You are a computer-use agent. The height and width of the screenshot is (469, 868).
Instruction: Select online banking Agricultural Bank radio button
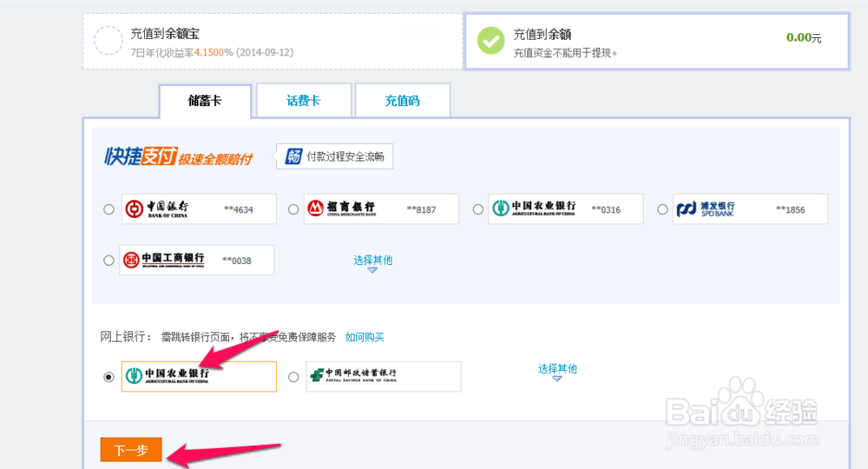[x=109, y=377]
